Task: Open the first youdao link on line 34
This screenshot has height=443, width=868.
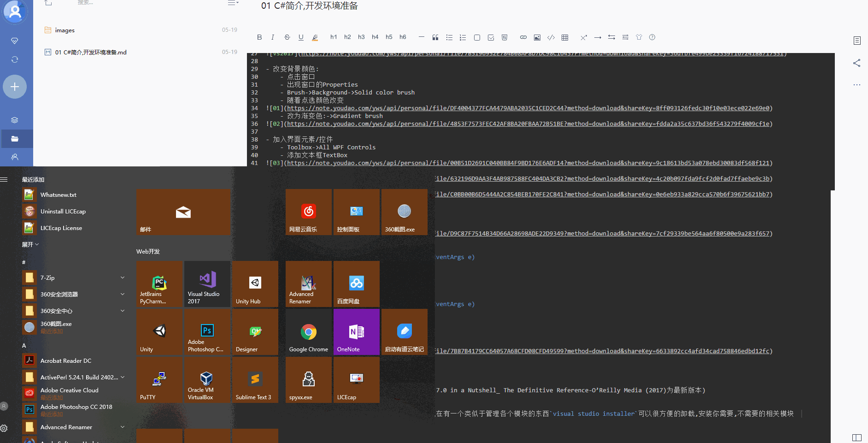Action: (528, 108)
